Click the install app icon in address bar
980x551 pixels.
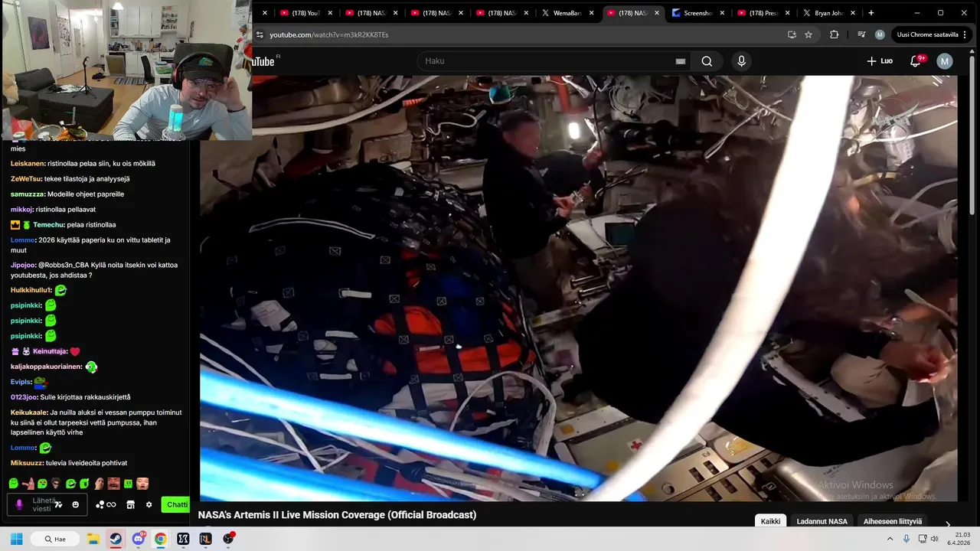tap(792, 34)
